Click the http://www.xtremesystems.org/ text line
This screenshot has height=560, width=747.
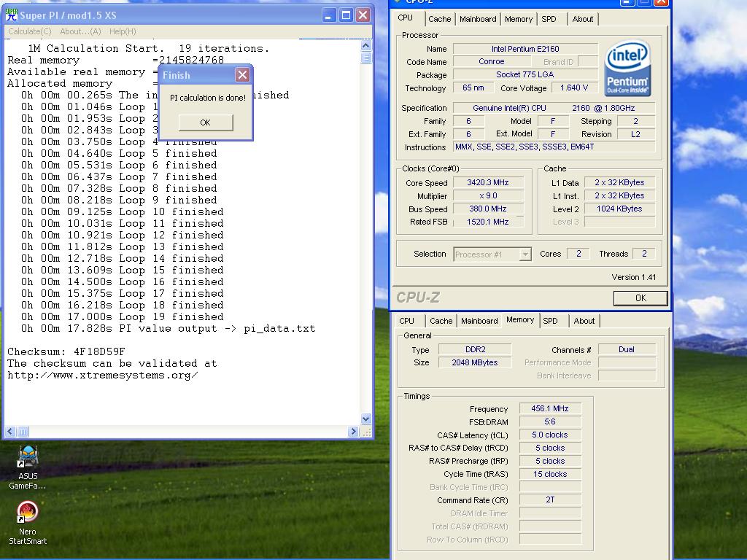tap(102, 376)
